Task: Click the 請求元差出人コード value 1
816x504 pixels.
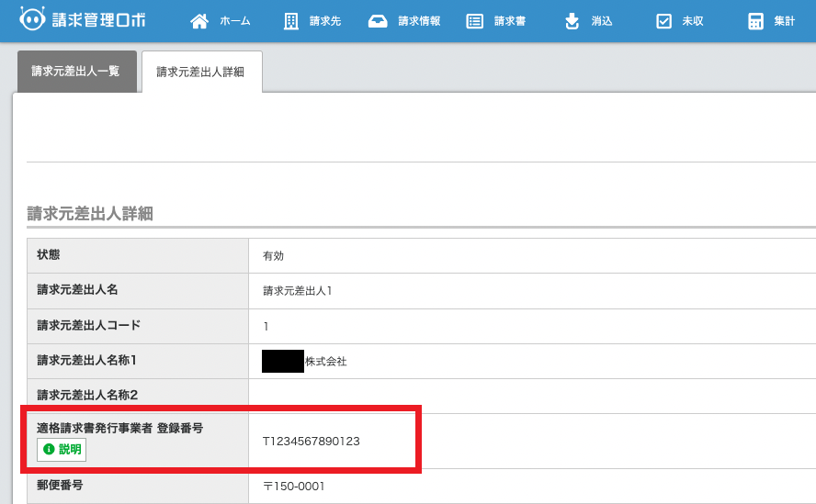Action: tap(266, 326)
